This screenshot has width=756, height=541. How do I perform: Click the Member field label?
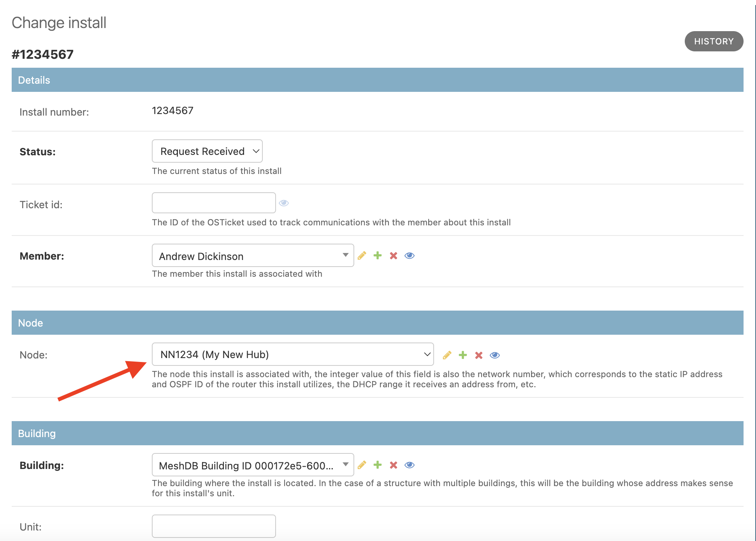(42, 256)
